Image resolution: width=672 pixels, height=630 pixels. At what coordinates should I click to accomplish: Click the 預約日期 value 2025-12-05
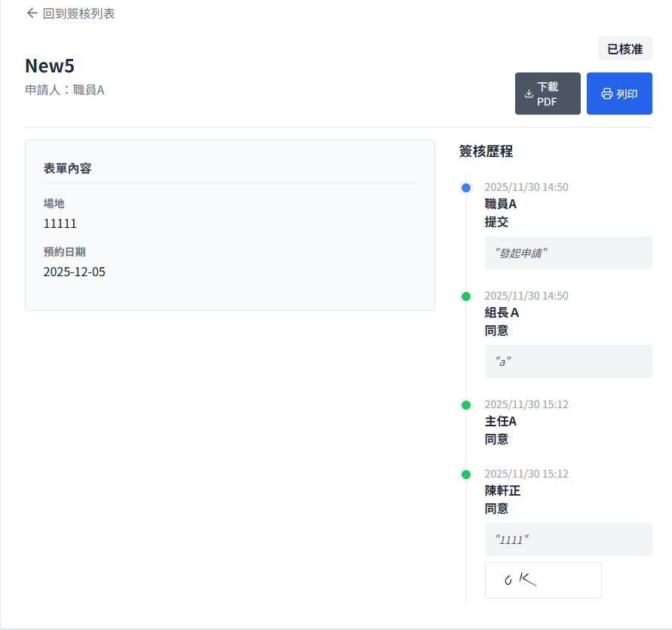(x=75, y=272)
